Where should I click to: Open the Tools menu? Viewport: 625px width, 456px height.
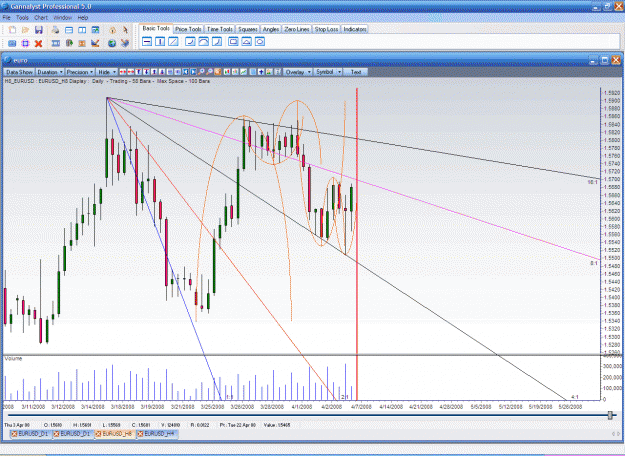pyautogui.click(x=22, y=18)
